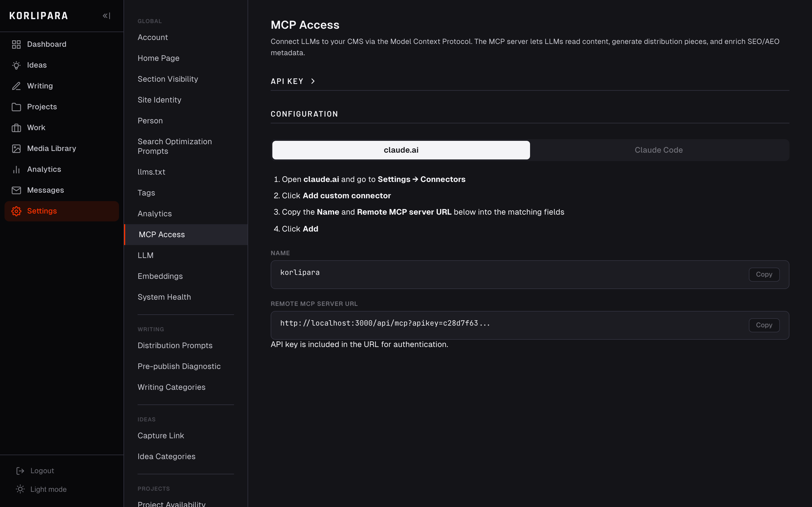Click the Remote MCP server URL field
Screen dimensions: 812x507
(530, 325)
